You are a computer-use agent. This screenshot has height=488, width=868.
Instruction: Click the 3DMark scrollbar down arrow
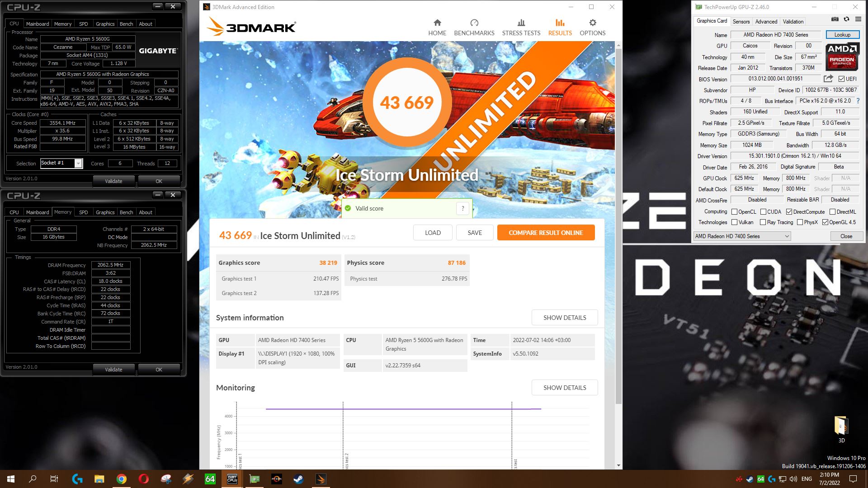[x=618, y=465]
